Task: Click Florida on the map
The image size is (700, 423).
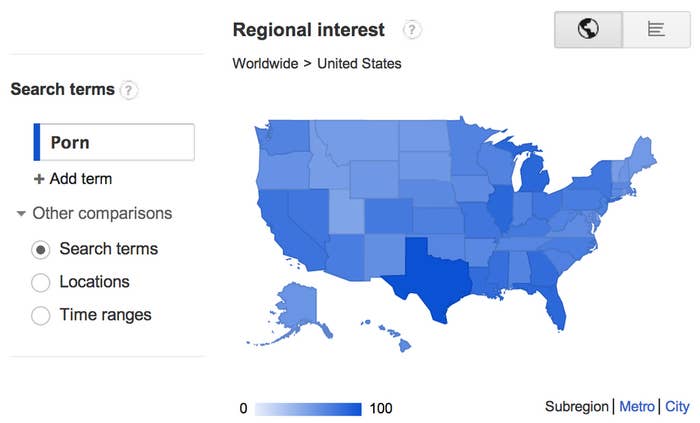Action: click(x=555, y=303)
